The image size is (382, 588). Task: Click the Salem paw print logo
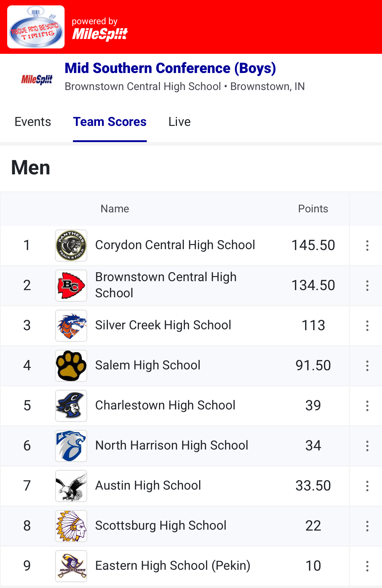(71, 366)
